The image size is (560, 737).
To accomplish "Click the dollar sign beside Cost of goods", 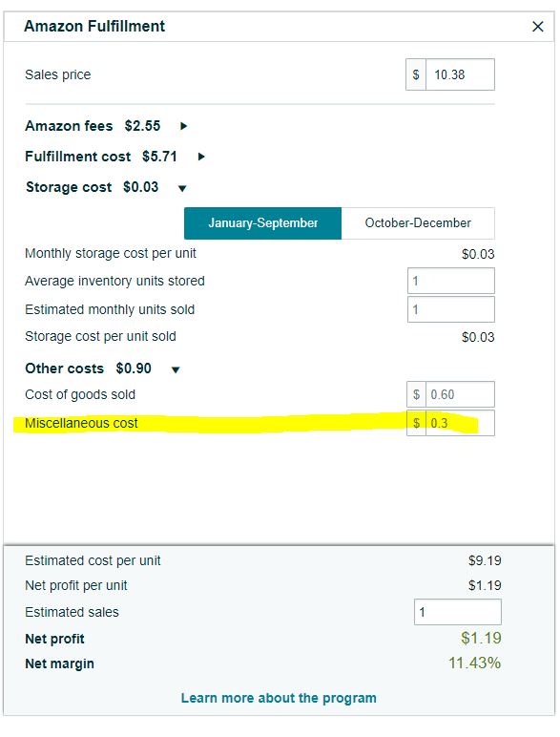I will (x=416, y=394).
